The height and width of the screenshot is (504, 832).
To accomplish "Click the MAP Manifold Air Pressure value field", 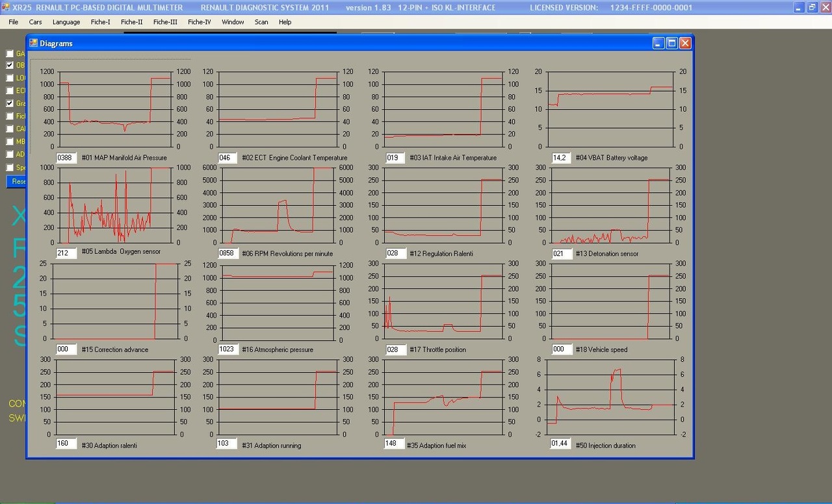I will click(66, 158).
